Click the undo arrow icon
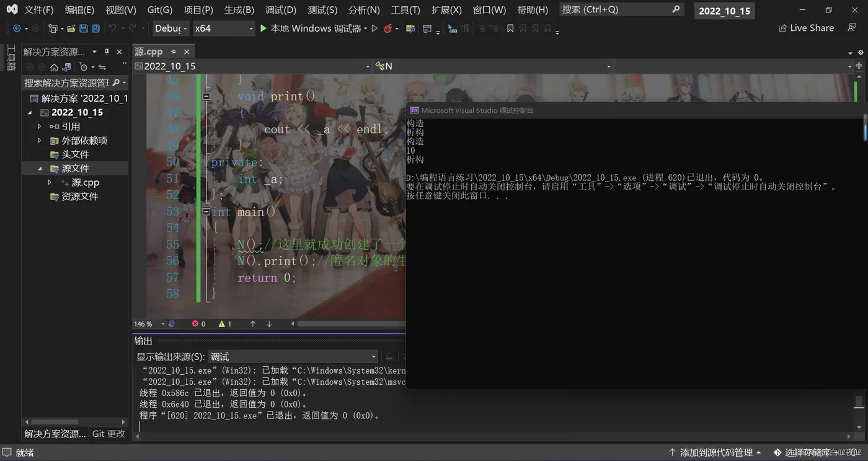Image resolution: width=868 pixels, height=461 pixels. click(x=112, y=29)
